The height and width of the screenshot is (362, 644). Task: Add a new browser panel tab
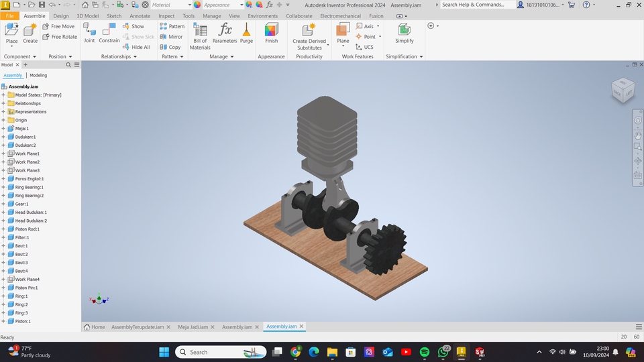(x=25, y=65)
